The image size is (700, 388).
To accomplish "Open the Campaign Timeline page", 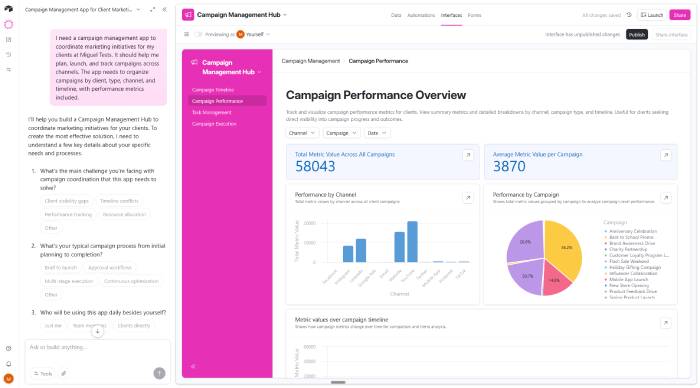I will [227, 90].
